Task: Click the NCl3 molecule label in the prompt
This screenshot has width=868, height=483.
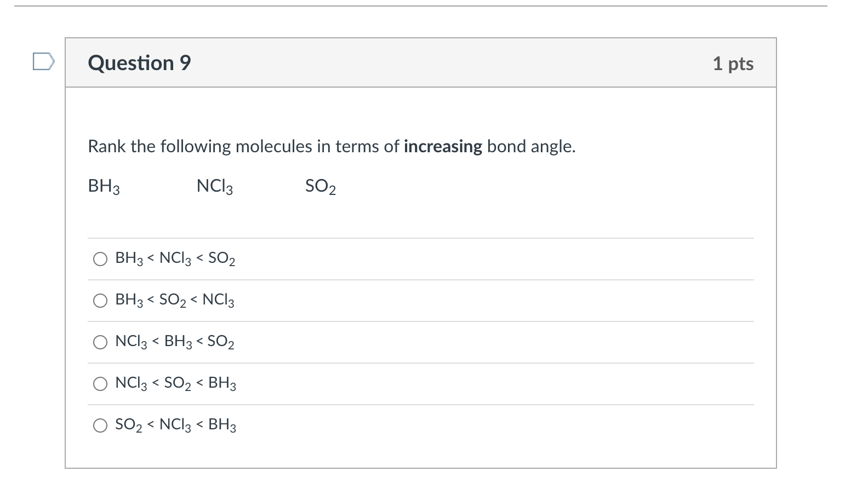Action: pyautogui.click(x=214, y=187)
